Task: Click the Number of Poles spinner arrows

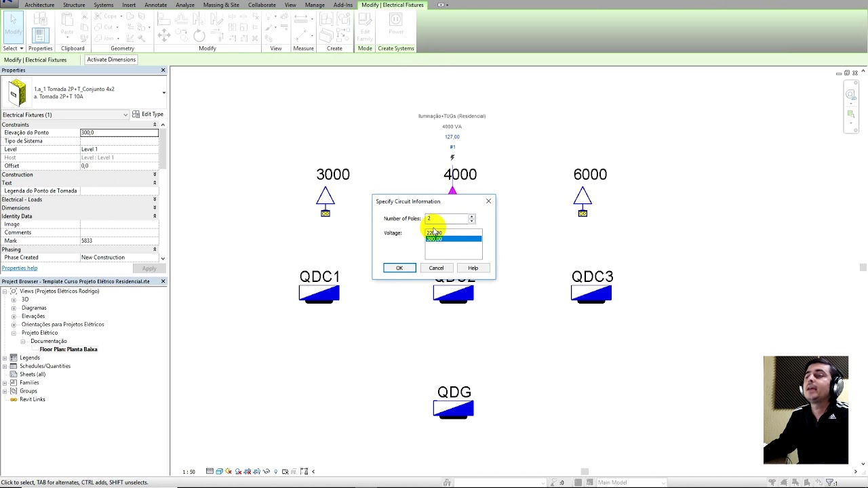Action: 472,219
